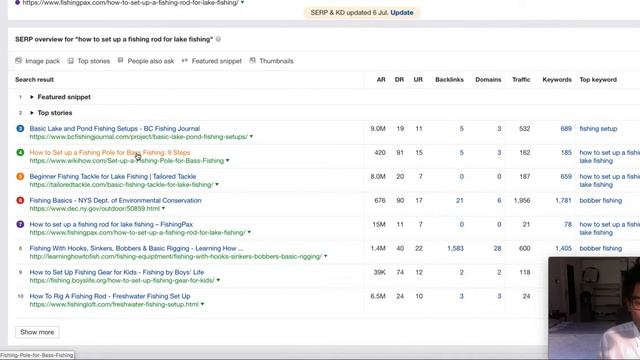Click backlinks count 21 for NYS Dept
The height and width of the screenshot is (360, 640).
[x=460, y=200]
